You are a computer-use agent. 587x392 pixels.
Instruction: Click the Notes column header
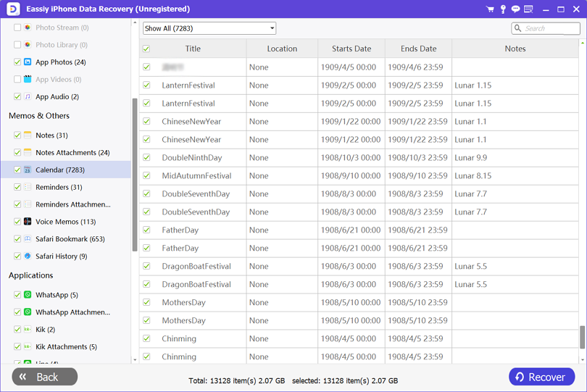click(515, 49)
